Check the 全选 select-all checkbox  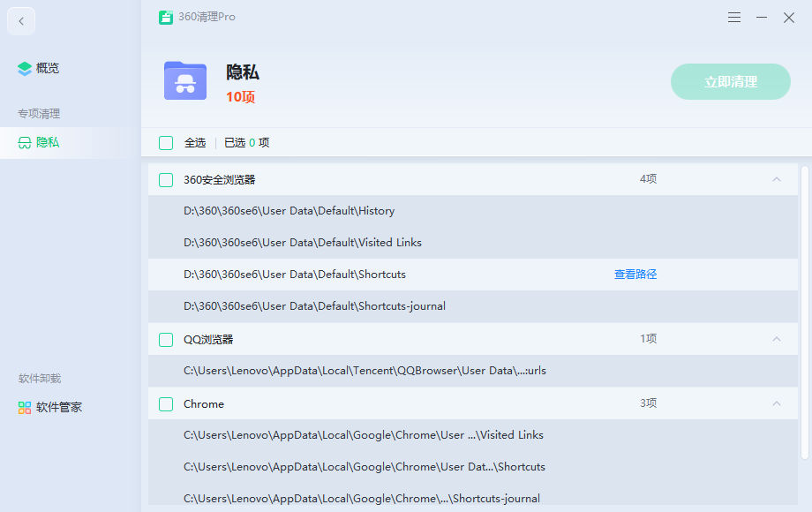[166, 143]
